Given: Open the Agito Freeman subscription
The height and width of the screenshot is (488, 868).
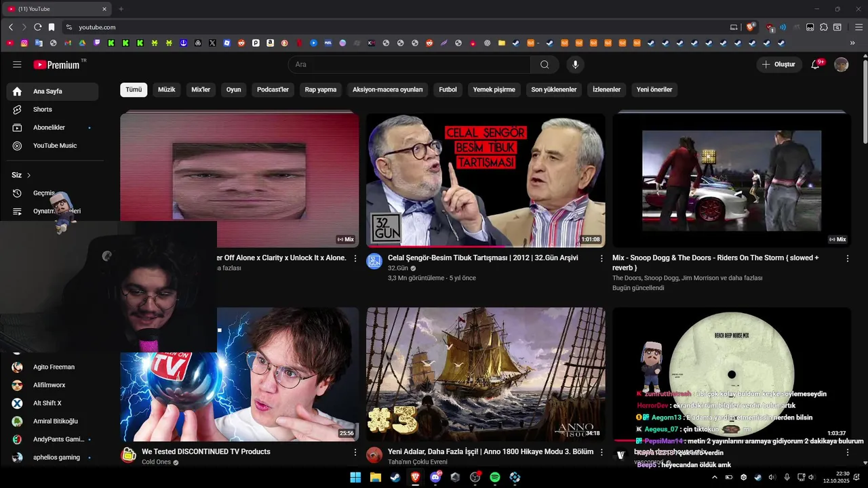Looking at the screenshot, I should pyautogui.click(x=53, y=367).
